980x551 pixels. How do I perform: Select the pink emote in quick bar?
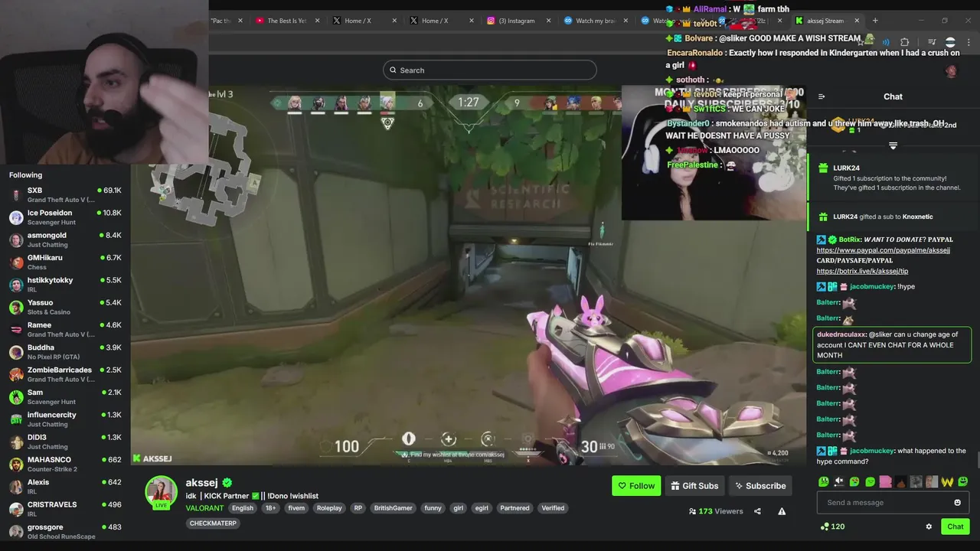click(886, 481)
